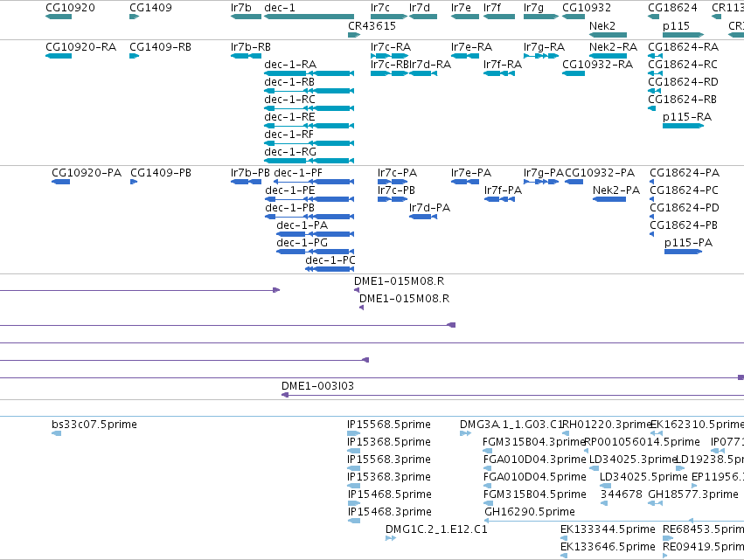Open protein dec-1-PA
The image size is (744, 560).
315,234
